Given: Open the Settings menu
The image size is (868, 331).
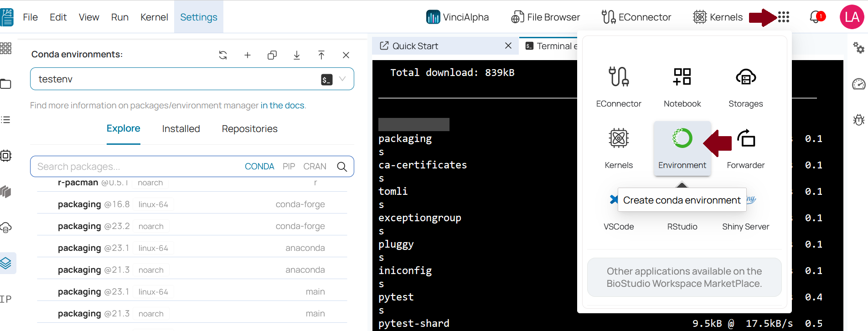Looking at the screenshot, I should click(x=199, y=17).
